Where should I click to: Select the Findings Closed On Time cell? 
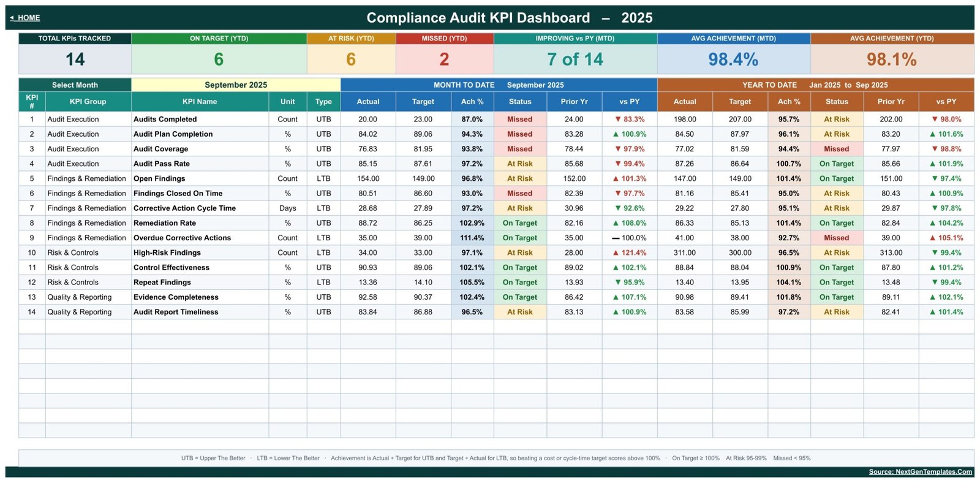click(x=200, y=193)
